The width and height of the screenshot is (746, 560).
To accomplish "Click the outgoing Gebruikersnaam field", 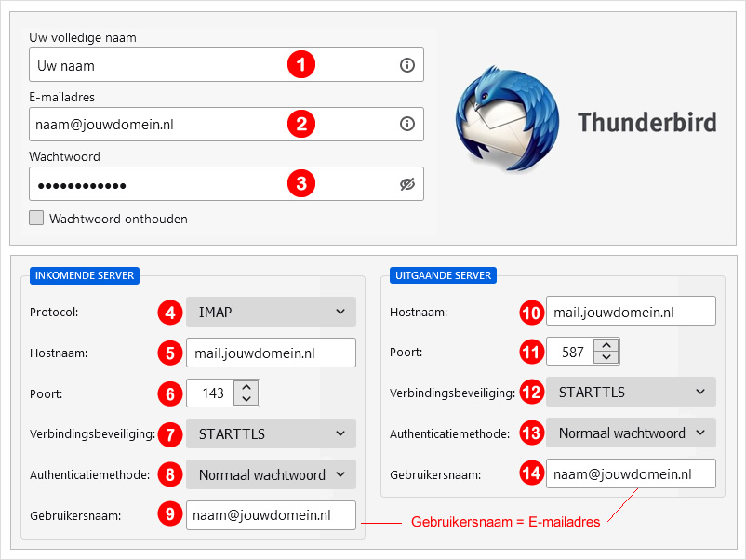I will pos(631,473).
